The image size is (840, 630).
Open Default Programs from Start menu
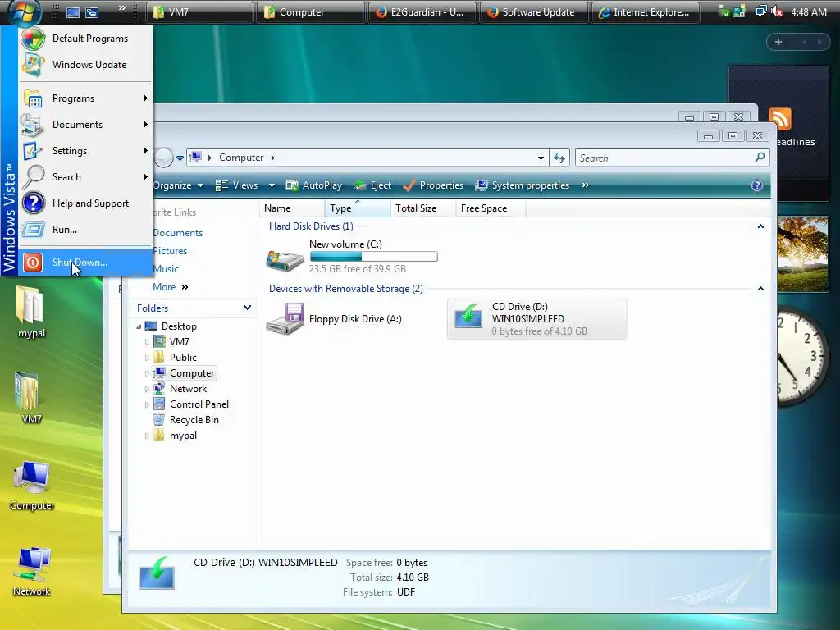(85, 39)
